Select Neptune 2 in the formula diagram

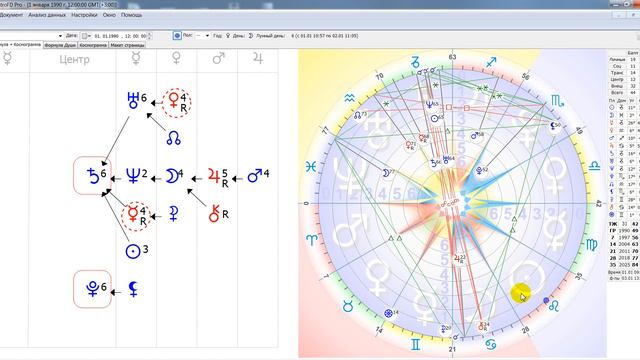click(x=136, y=176)
